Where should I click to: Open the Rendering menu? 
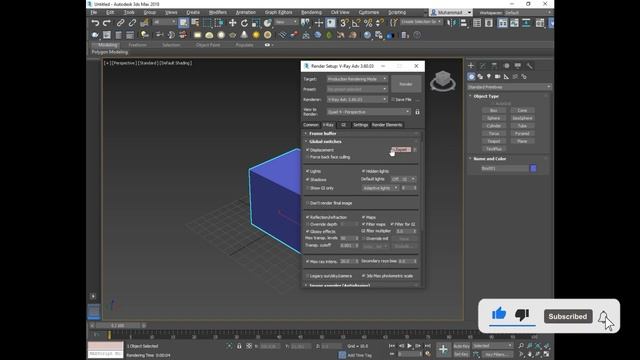coord(311,13)
